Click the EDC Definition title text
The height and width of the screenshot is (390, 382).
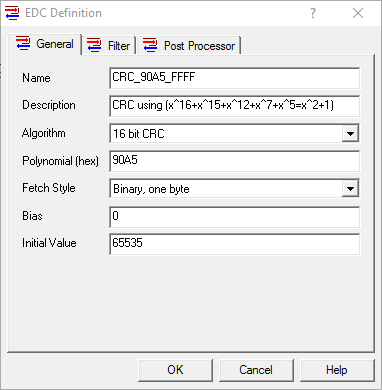[63, 13]
